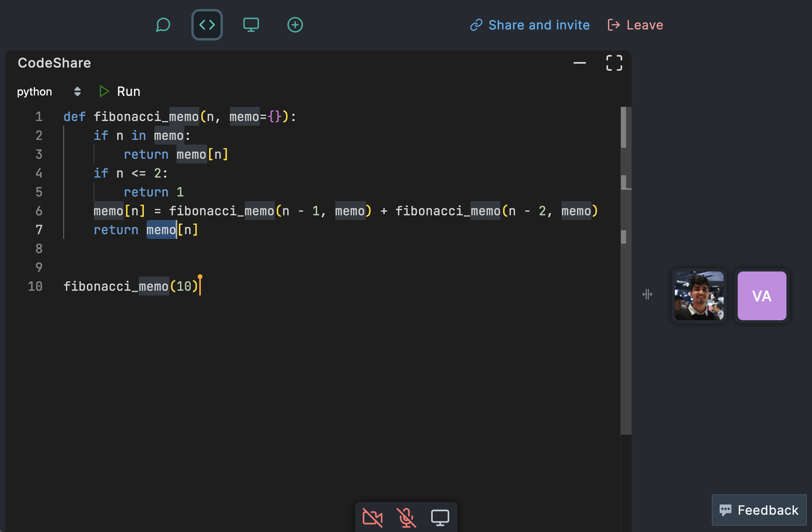Click line number 10 in gutter
The height and width of the screenshot is (532, 812).
[35, 286]
